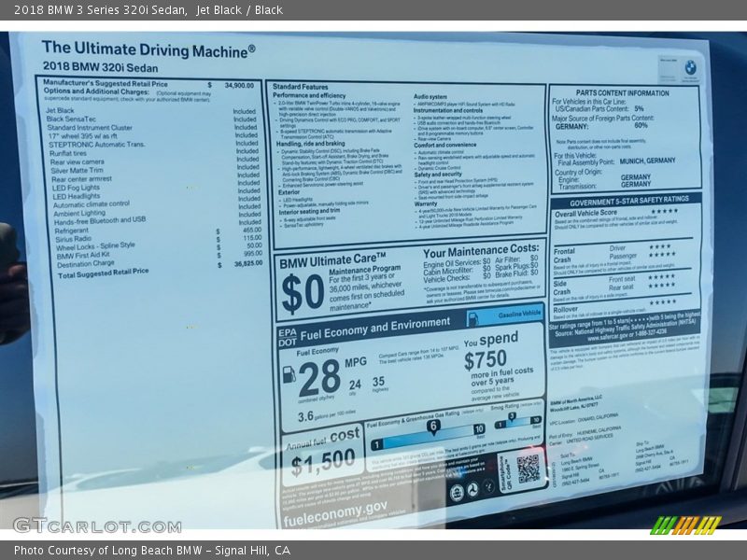Viewport: 747px width, 560px height.
Task: Click the Overall Vehicle Score star rating
Action: pyautogui.click(x=664, y=212)
